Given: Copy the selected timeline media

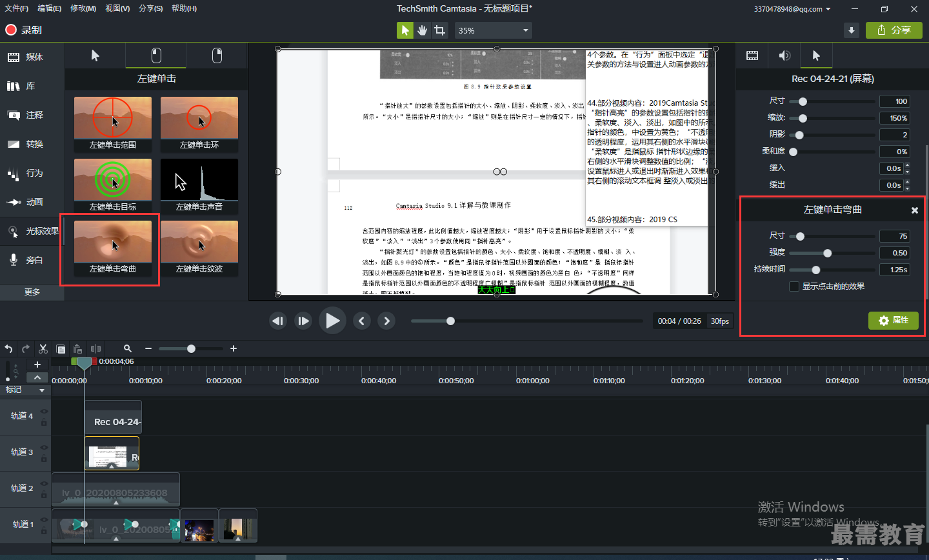Looking at the screenshot, I should click(61, 349).
